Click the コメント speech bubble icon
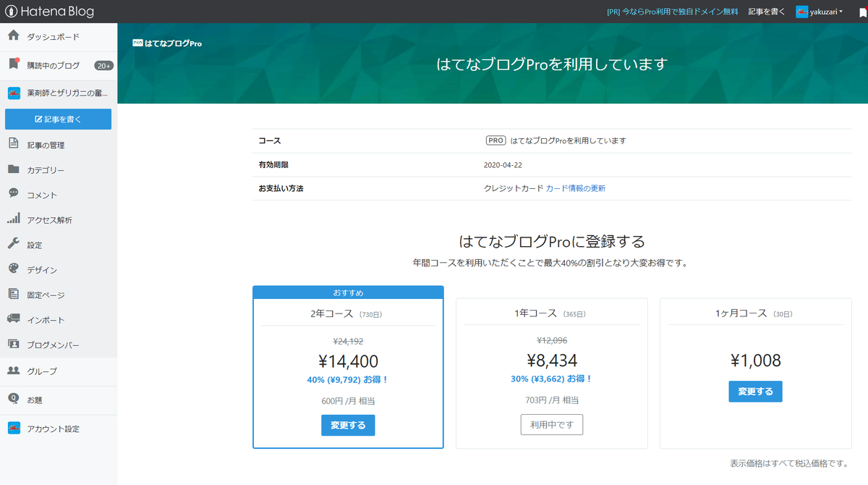The height and width of the screenshot is (485, 868). click(x=13, y=194)
